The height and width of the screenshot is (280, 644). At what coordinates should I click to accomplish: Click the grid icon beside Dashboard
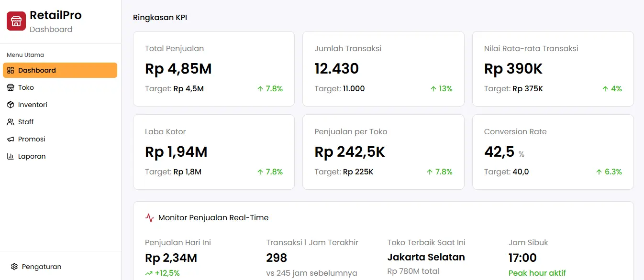(x=11, y=70)
